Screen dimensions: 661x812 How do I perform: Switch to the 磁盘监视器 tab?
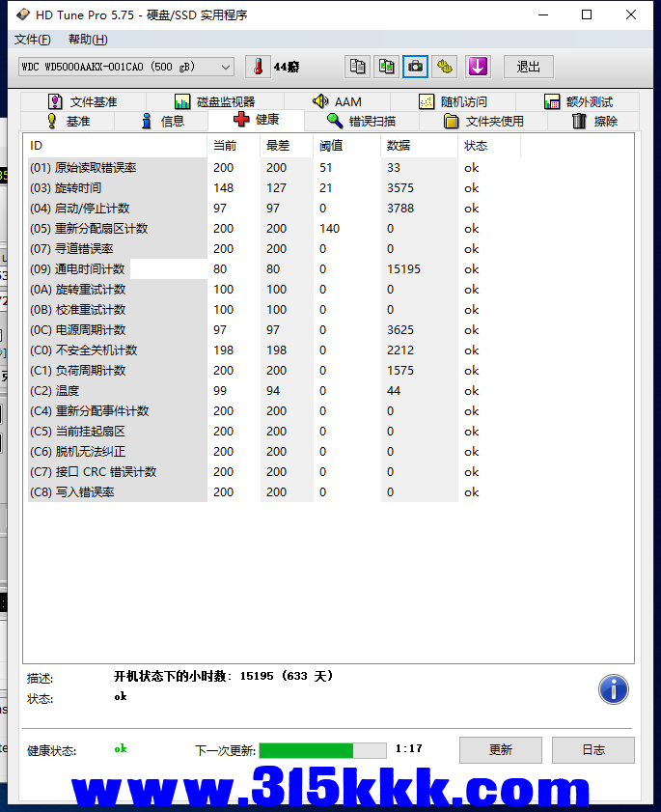pos(214,101)
